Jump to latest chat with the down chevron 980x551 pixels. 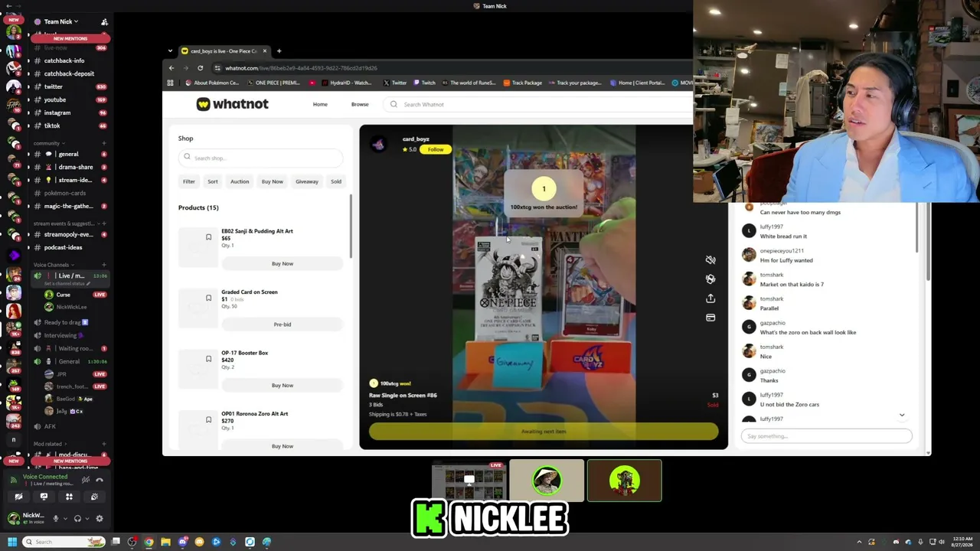click(902, 416)
